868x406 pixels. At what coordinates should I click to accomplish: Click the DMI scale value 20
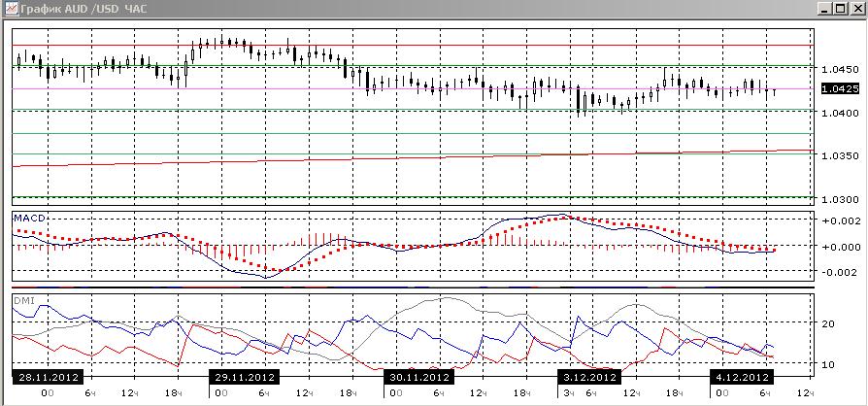click(x=829, y=323)
